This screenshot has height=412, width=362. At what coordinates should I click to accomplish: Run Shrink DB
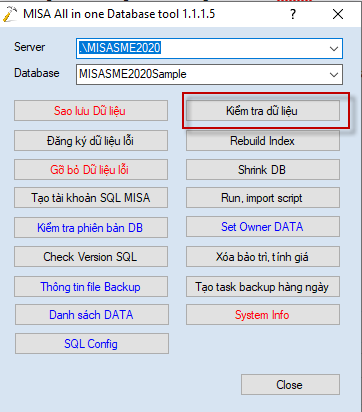263,169
